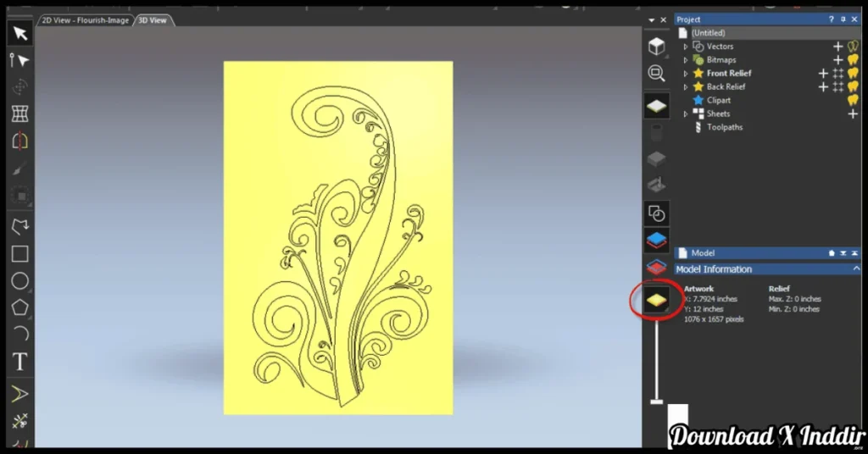The width and height of the screenshot is (868, 454).
Task: Pick the Create Circle tool
Action: (20, 281)
